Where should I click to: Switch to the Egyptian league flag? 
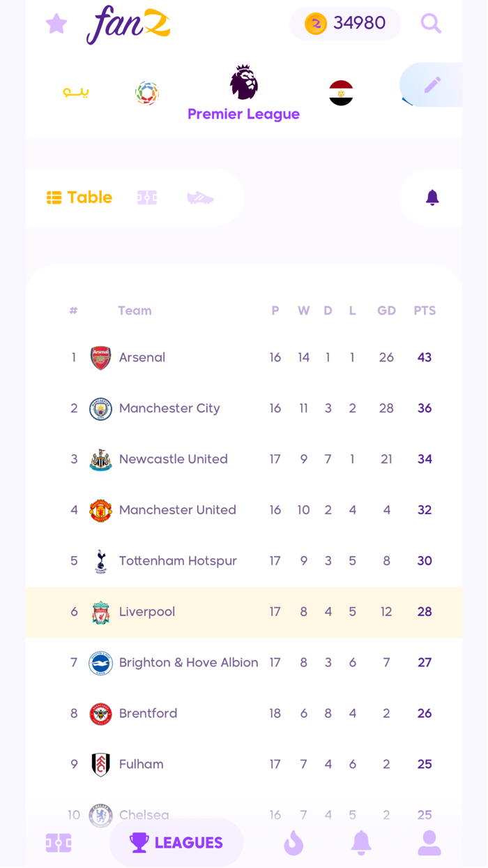340,89
